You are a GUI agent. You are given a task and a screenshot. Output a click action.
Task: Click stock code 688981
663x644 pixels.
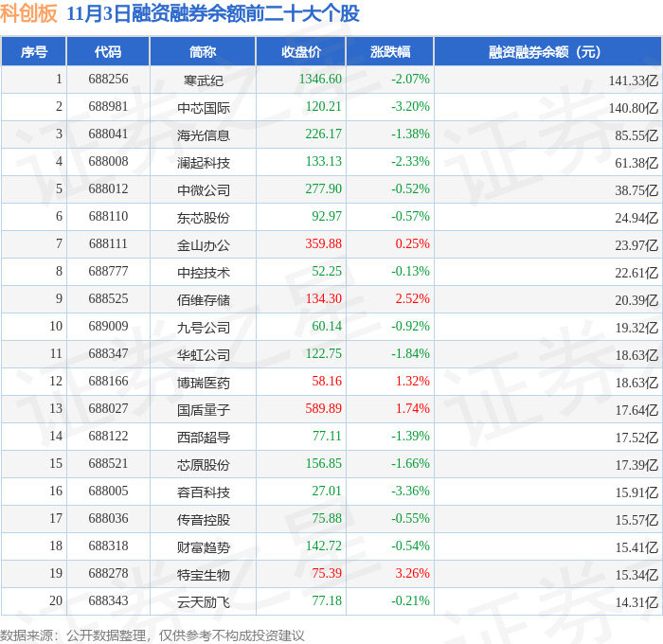pyautogui.click(x=108, y=107)
